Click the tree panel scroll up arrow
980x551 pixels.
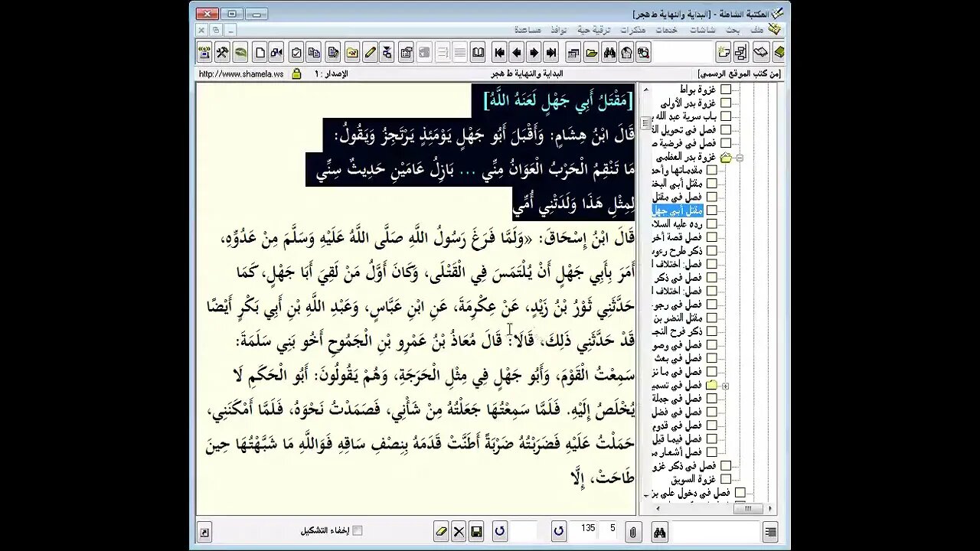point(645,89)
